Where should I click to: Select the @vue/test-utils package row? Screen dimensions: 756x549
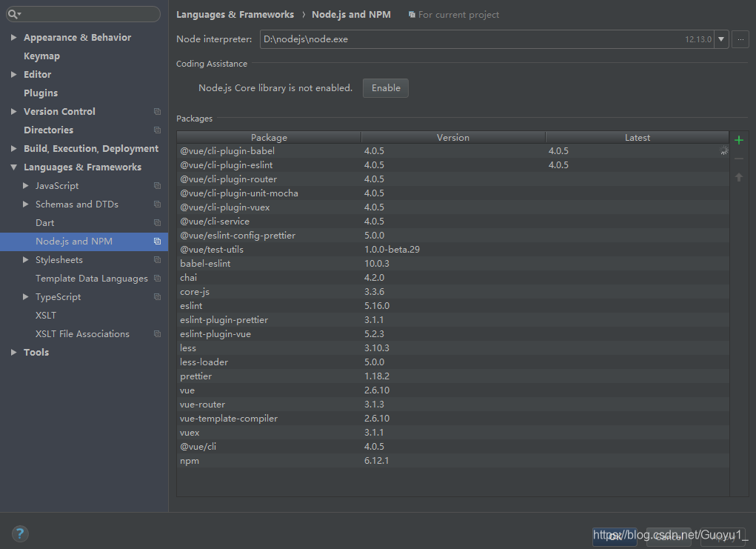(452, 250)
